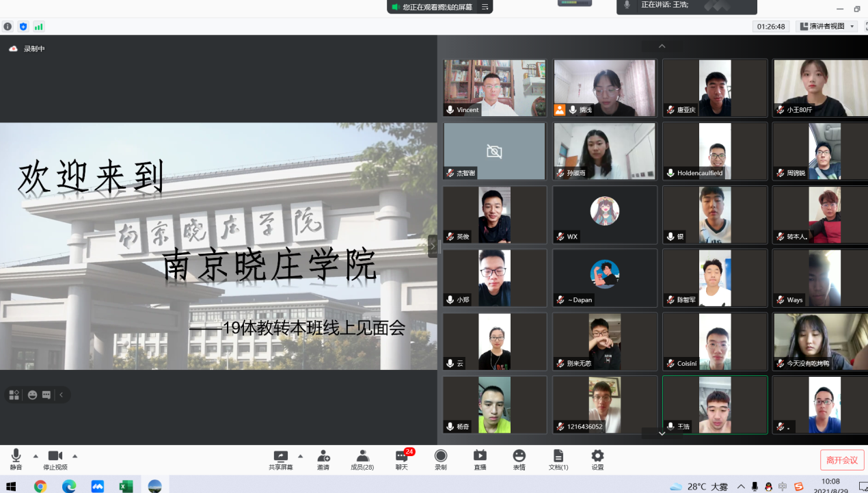Click the red 离开会议 leave button
868x493 pixels.
tap(842, 460)
